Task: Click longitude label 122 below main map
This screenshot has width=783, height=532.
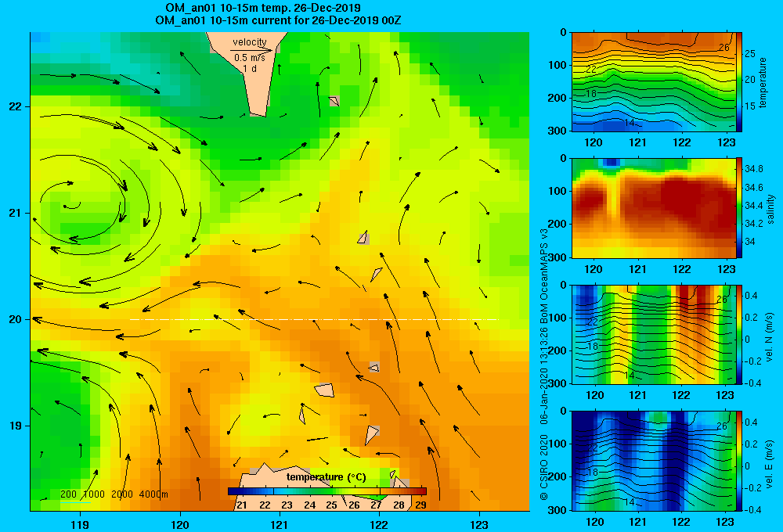Action: point(379,524)
